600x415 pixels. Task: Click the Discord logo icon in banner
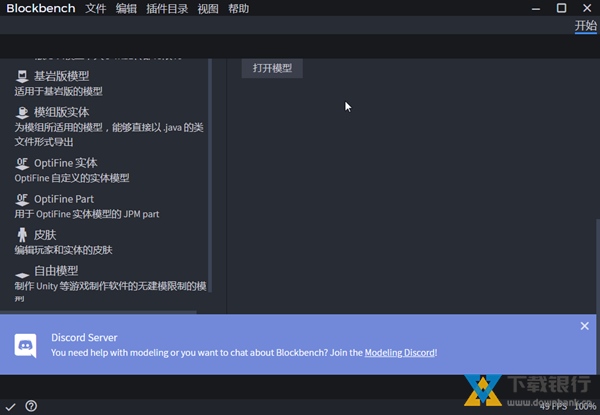[x=26, y=345]
